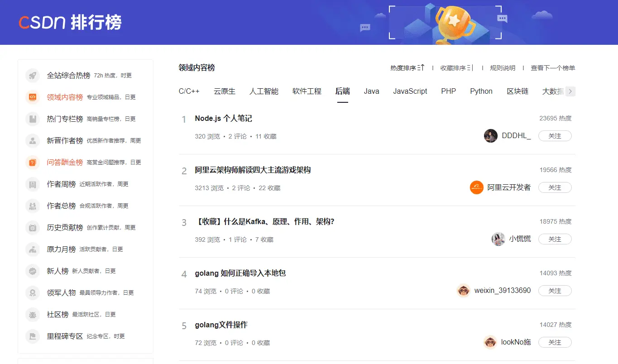Click the icon beside 原力月榜
The height and width of the screenshot is (364, 618).
33,249
